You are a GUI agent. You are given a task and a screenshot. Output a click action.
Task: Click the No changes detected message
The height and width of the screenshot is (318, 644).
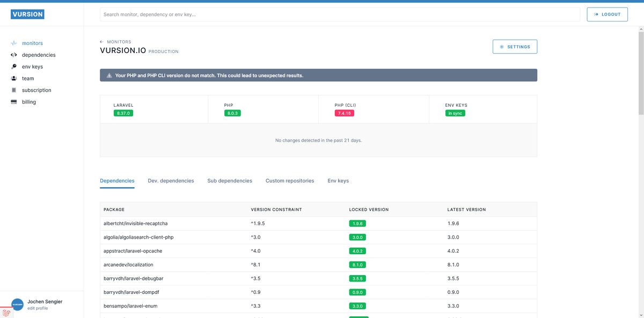pos(318,140)
